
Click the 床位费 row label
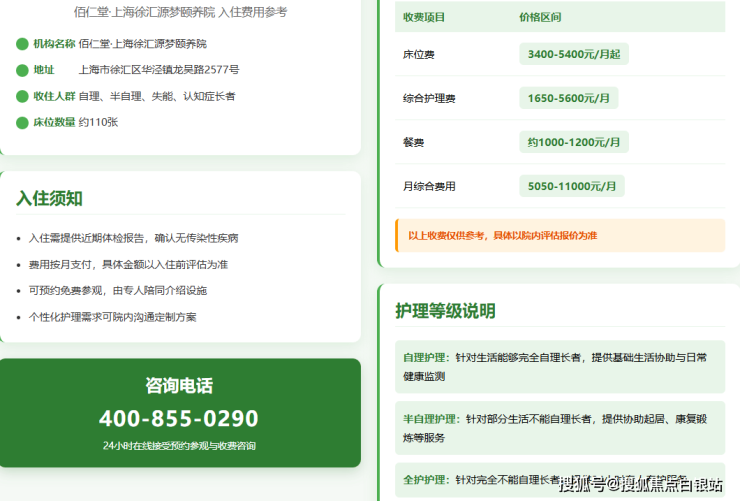419,55
